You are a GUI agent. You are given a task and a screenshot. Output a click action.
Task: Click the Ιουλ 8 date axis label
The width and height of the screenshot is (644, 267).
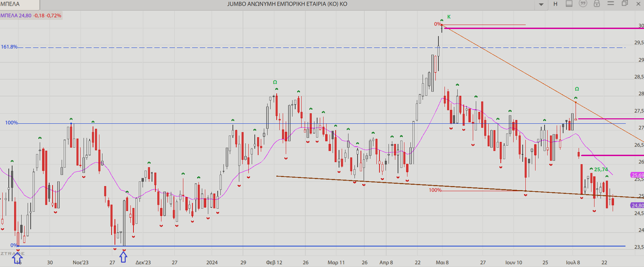573,262
